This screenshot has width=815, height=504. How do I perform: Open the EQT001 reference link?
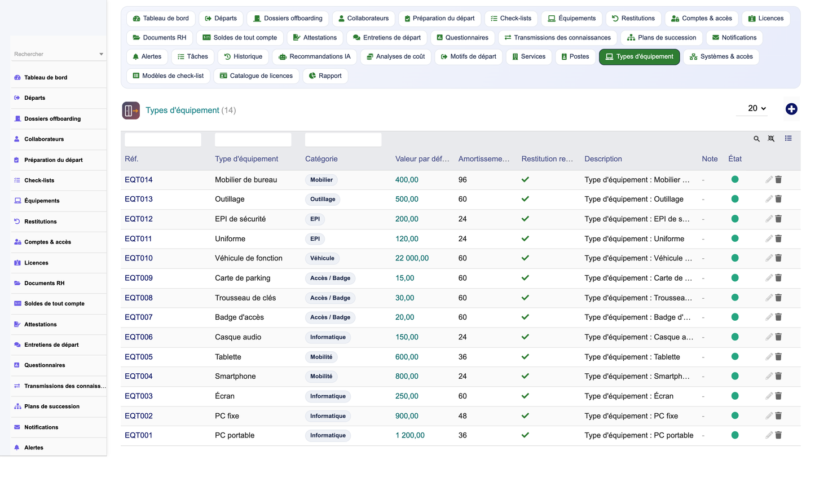139,435
